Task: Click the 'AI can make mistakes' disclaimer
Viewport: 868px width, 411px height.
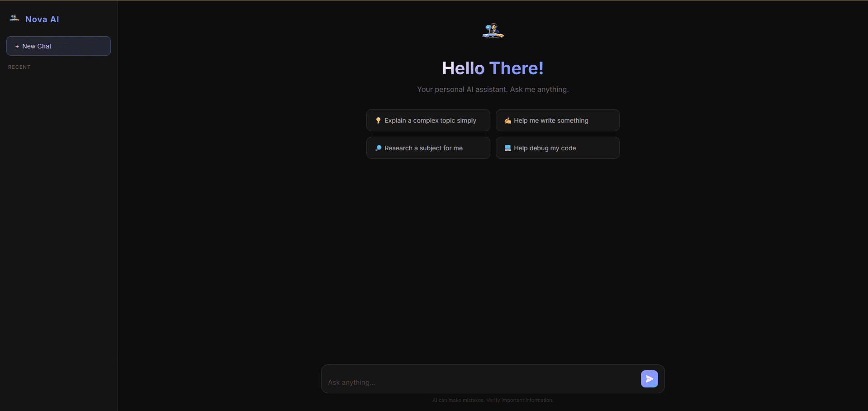Action: [493, 400]
